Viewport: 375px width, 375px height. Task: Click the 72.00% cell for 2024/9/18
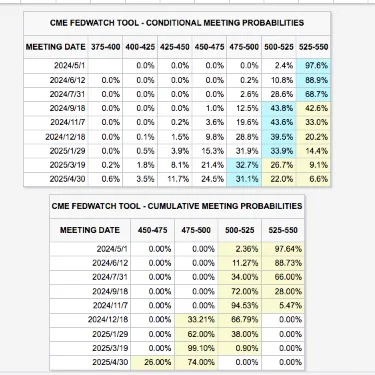[x=240, y=291]
